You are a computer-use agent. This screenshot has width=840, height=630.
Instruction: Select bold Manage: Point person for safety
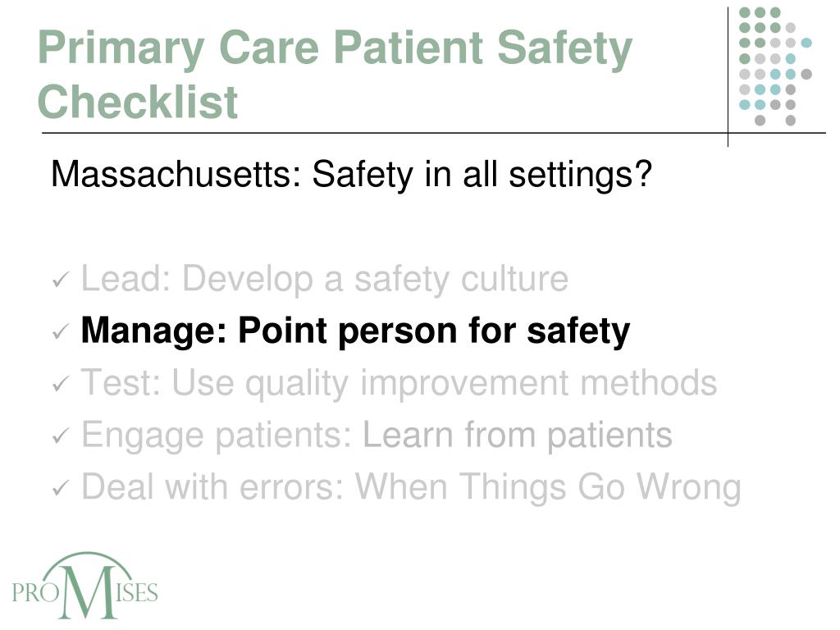tap(355, 331)
